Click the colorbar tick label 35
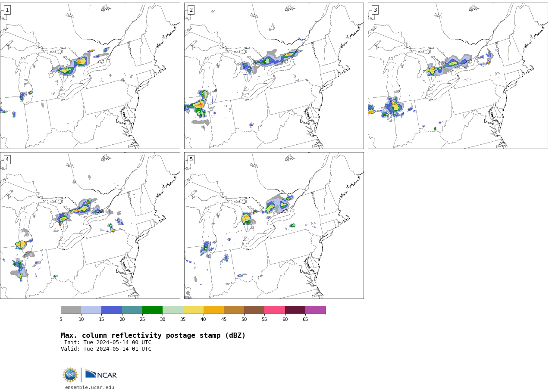This screenshot has width=552, height=392. pos(183,319)
